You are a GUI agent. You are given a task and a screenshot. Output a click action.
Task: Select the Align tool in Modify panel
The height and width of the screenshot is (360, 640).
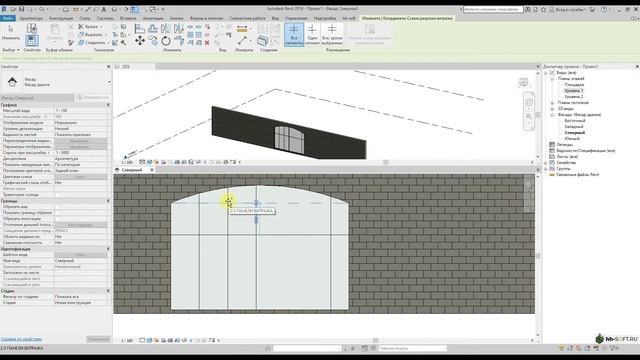(x=140, y=28)
